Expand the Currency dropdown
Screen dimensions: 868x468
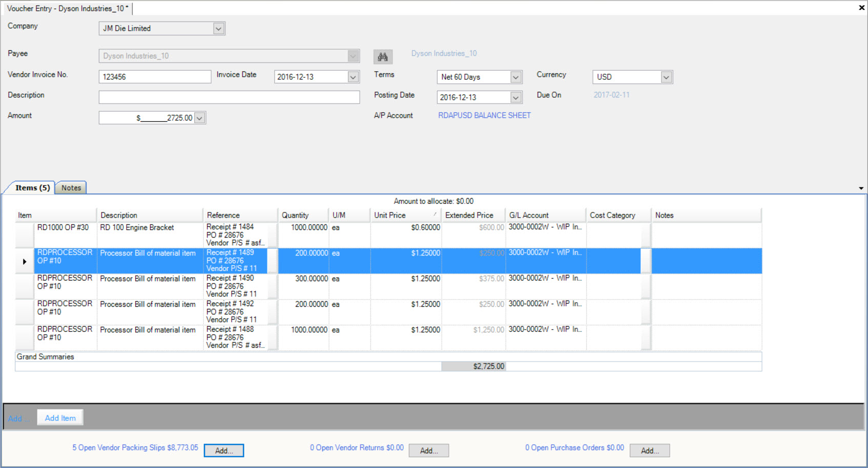click(666, 77)
